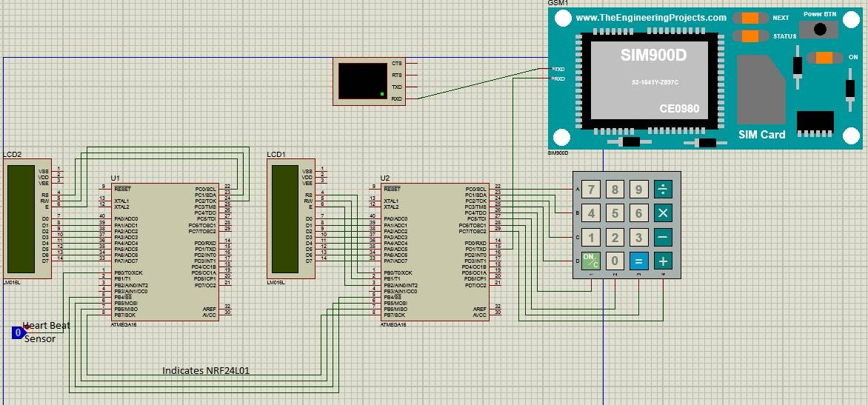Click keypad key 3
Screen dimensions: 868x405
tap(639, 238)
